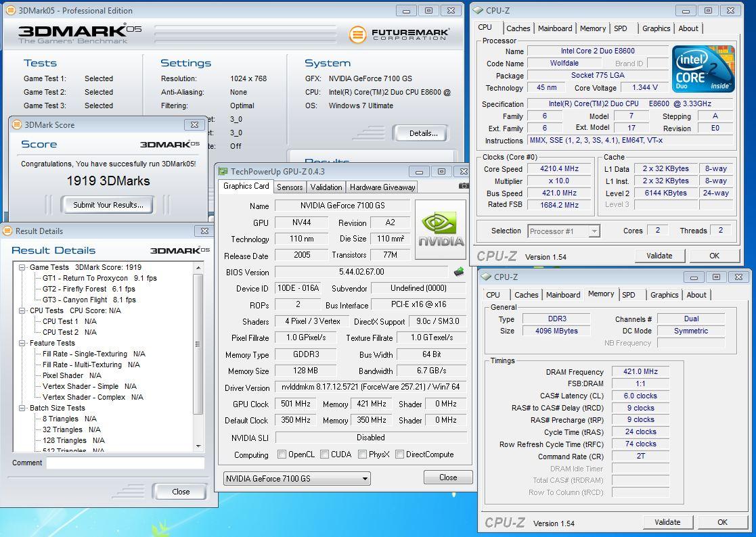Select GT1 - Return To Proxycon row

pos(99,278)
